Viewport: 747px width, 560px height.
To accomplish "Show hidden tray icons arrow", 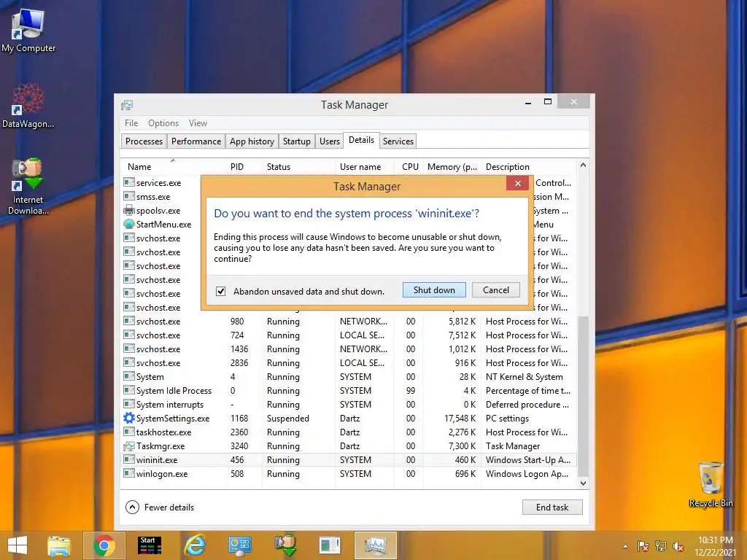I will click(625, 546).
